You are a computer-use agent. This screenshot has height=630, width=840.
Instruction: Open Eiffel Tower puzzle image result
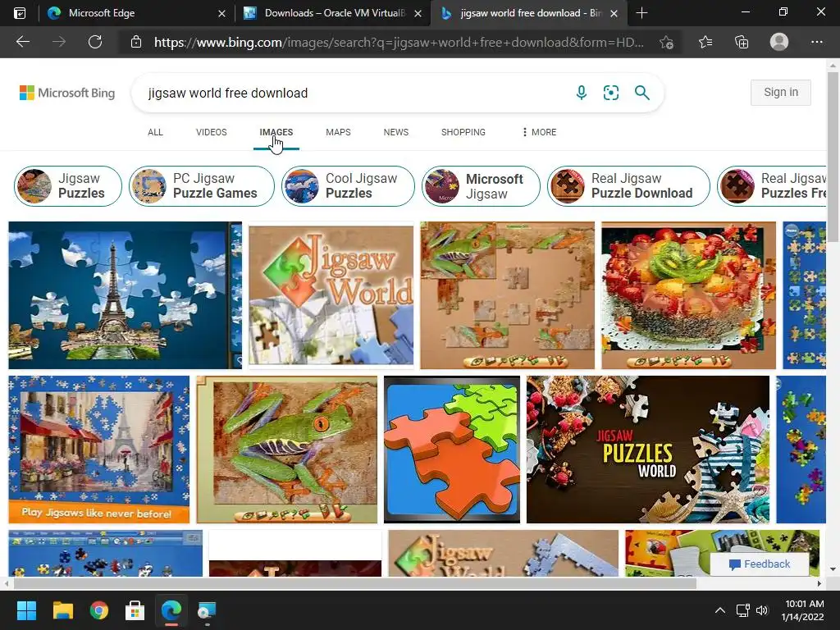tap(125, 295)
